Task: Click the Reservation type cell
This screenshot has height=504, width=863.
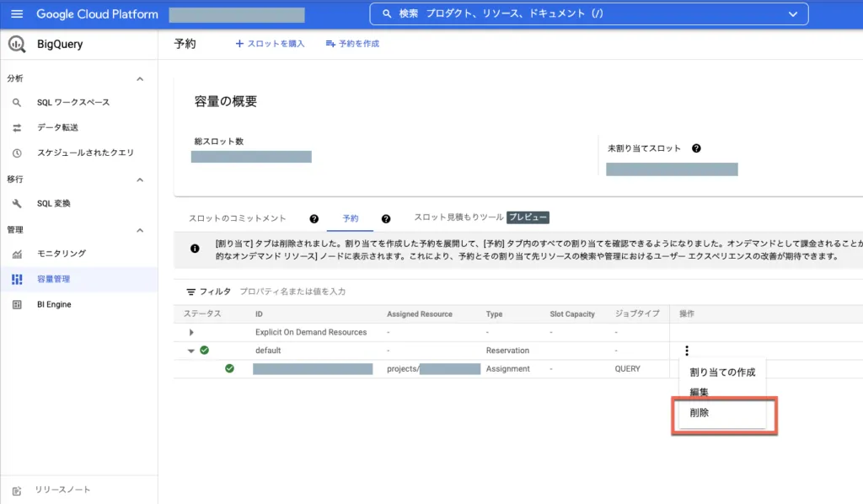Action: (x=507, y=351)
